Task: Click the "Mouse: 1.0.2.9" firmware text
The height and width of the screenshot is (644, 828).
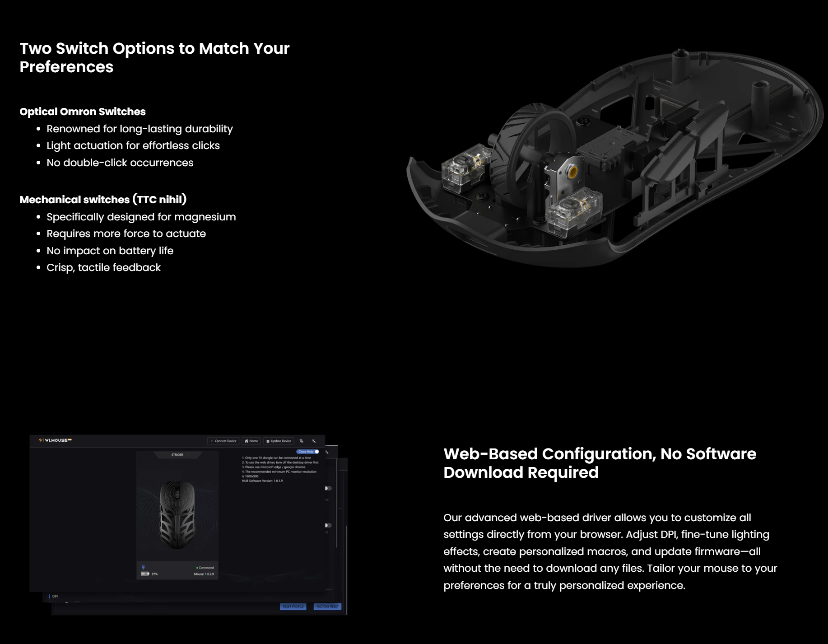Action: [x=204, y=574]
